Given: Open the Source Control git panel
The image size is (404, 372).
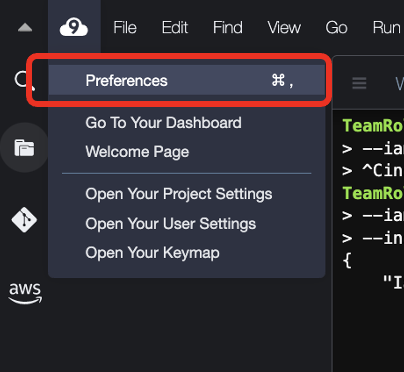Looking at the screenshot, I should (24, 220).
